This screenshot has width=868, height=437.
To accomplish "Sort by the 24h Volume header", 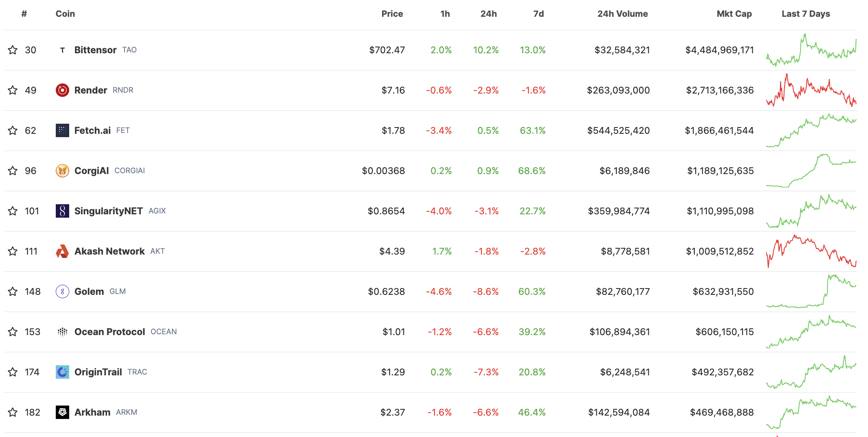I will [623, 14].
